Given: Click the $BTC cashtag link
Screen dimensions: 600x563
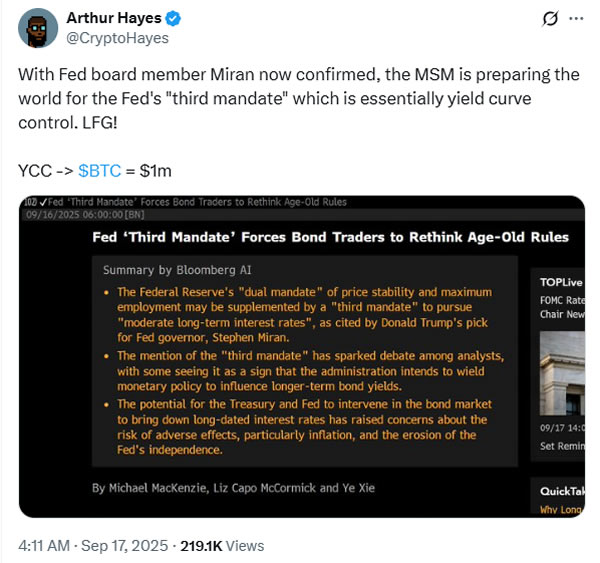Looking at the screenshot, I should (99, 171).
